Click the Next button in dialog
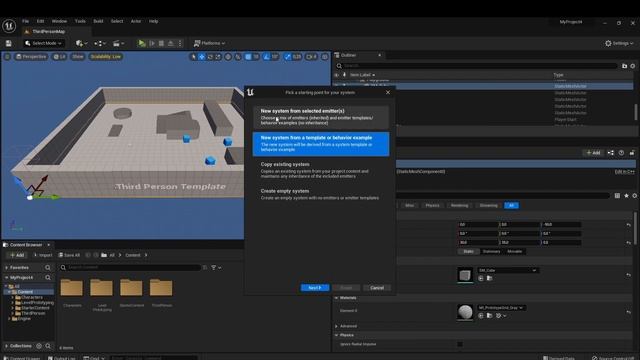The width and height of the screenshot is (640, 360). pyautogui.click(x=315, y=288)
